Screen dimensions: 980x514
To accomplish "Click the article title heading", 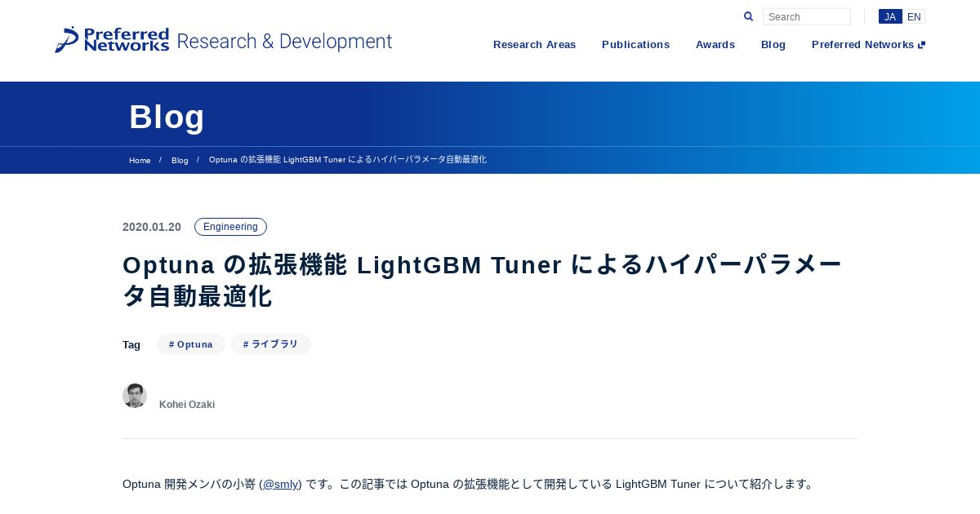I will point(482,281).
